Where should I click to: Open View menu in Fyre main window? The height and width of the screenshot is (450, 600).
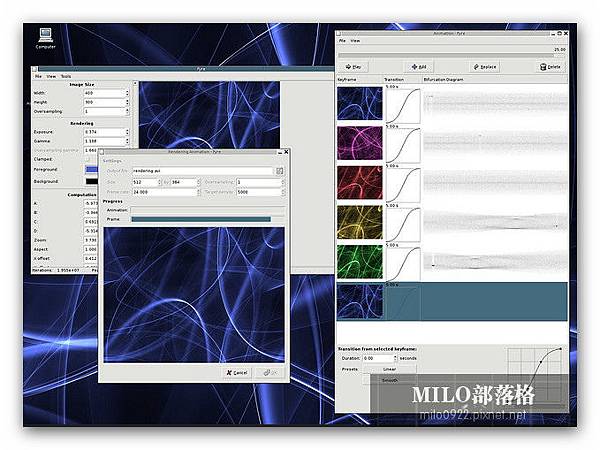click(x=51, y=76)
